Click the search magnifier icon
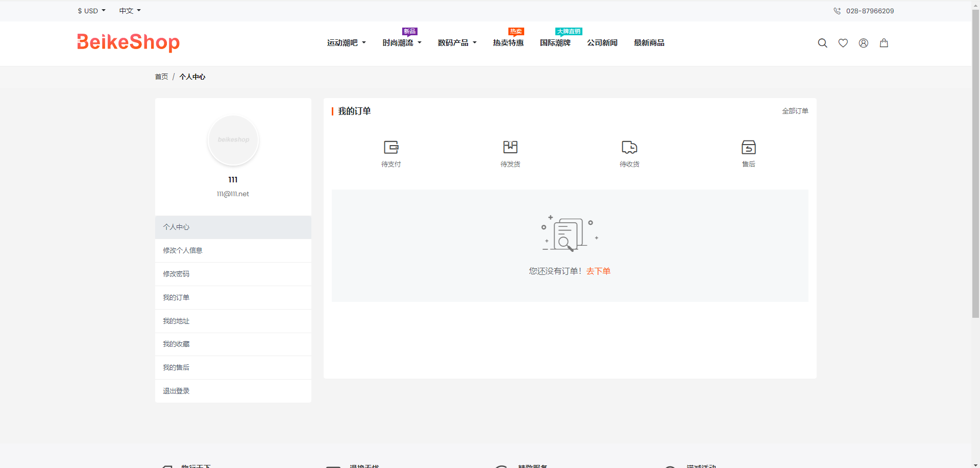Viewport: 980px width, 468px height. coord(822,43)
